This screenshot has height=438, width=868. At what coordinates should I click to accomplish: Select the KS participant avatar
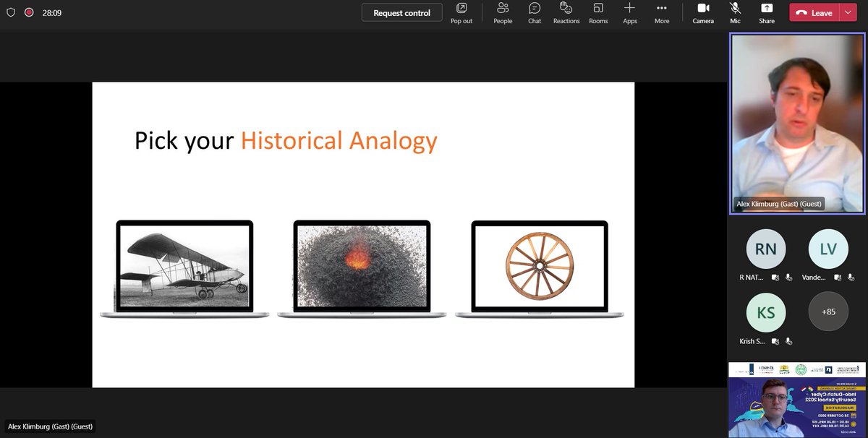(765, 312)
